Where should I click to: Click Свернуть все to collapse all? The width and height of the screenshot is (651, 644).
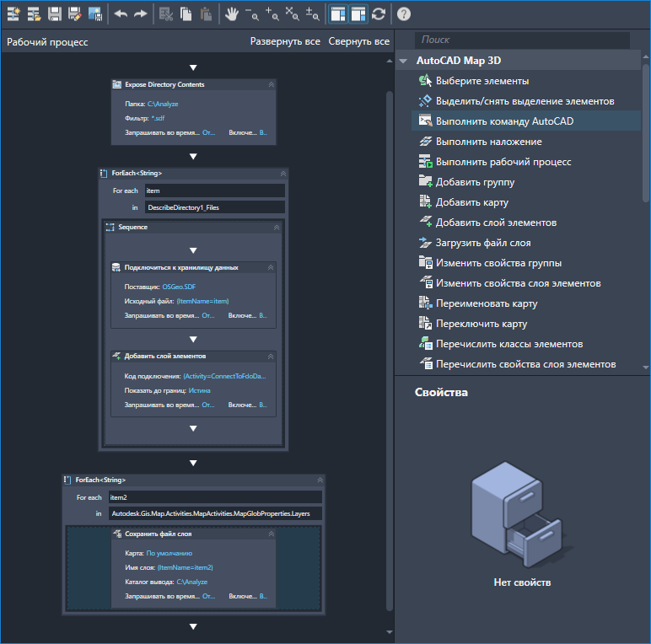coord(359,41)
